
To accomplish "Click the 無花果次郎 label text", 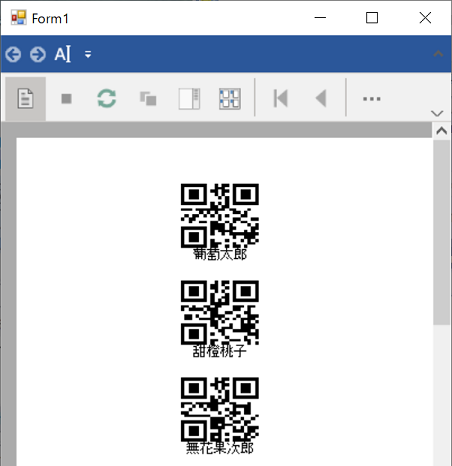I will tap(220, 448).
